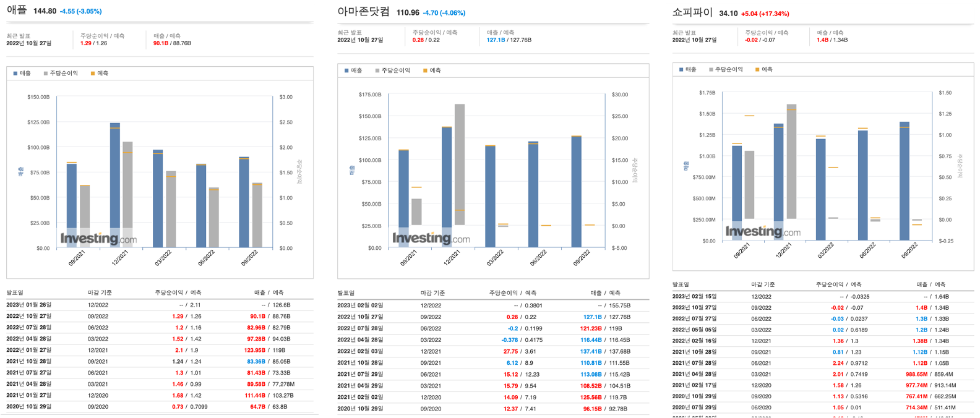
Task: Click the 아마존닷컴 company title
Action: (x=364, y=11)
